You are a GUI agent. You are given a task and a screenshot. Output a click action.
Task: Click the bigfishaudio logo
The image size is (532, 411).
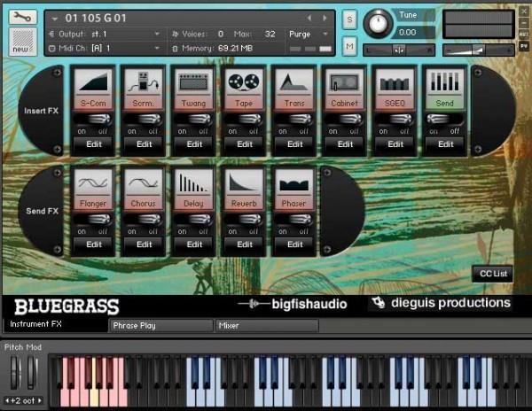pos(293,304)
